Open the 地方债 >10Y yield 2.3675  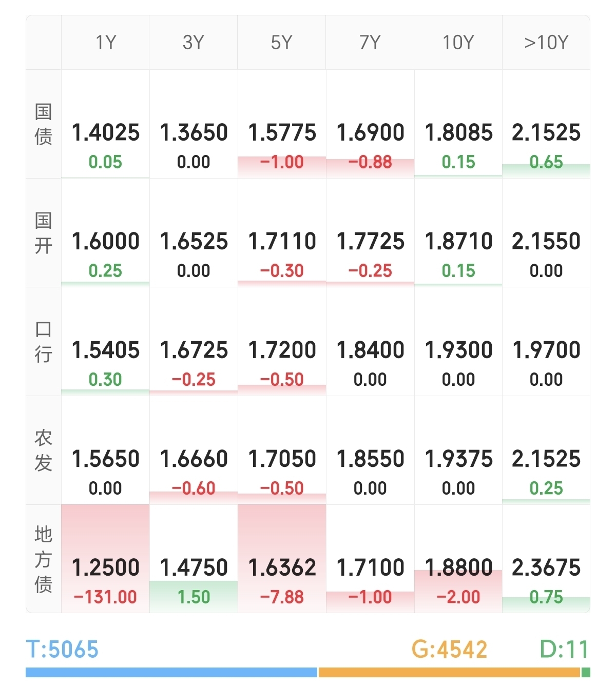pyautogui.click(x=546, y=567)
